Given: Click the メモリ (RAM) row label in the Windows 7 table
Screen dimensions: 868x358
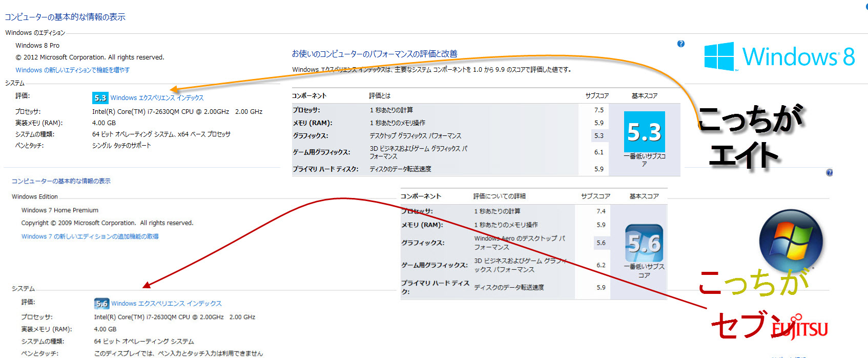Looking at the screenshot, I should click(x=422, y=225).
